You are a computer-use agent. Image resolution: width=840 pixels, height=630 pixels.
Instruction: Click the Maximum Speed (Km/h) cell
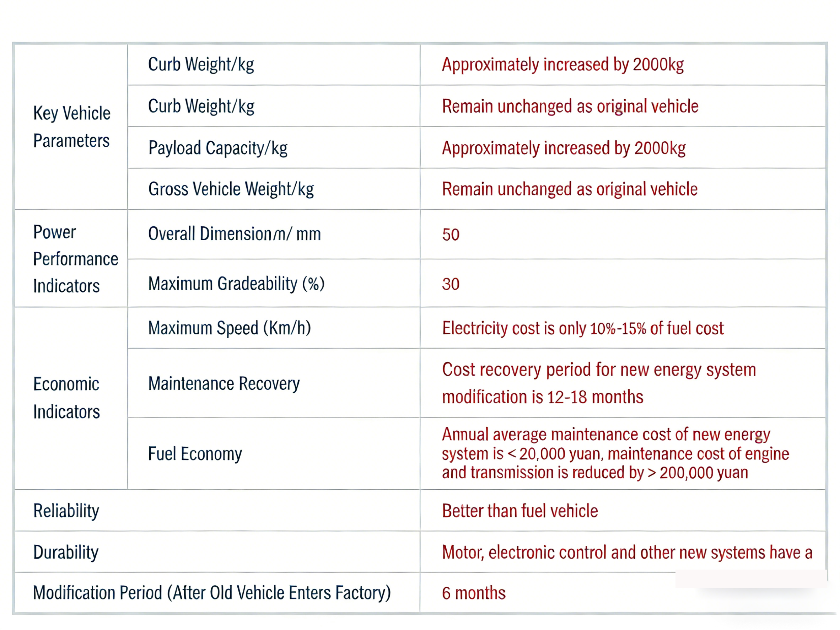(x=230, y=328)
